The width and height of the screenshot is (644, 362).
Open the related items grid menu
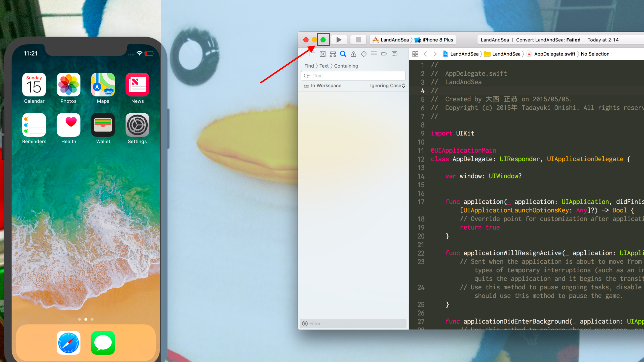point(415,54)
